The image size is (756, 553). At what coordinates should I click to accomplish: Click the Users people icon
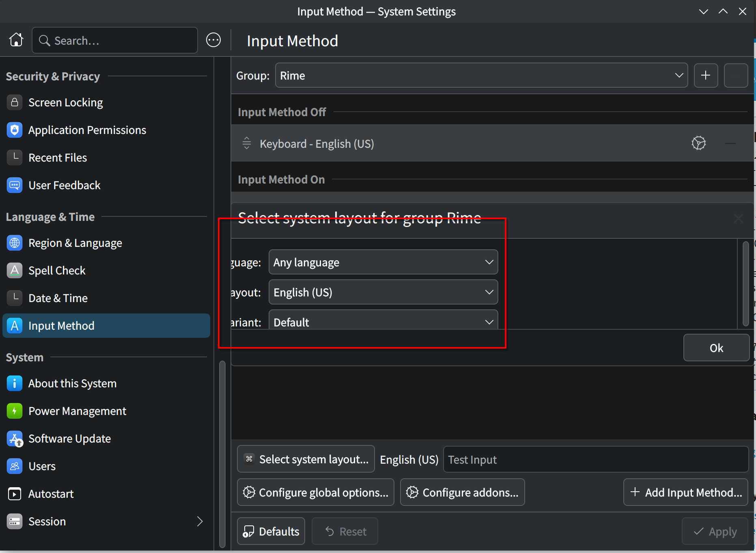pyautogui.click(x=15, y=466)
